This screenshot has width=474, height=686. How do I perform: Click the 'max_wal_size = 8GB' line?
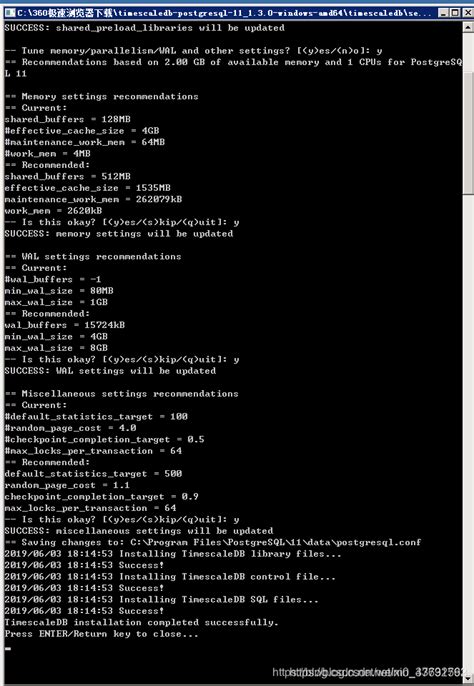point(56,348)
